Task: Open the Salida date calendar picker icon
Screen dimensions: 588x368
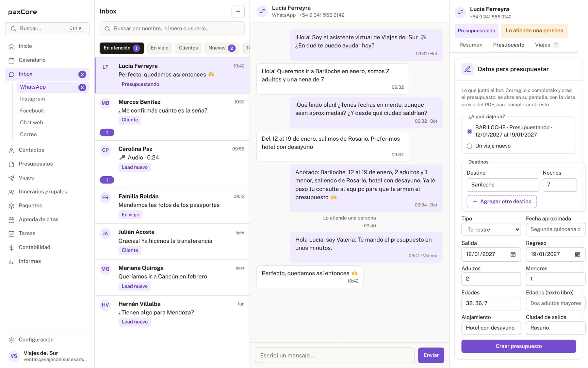Action: 513,254
